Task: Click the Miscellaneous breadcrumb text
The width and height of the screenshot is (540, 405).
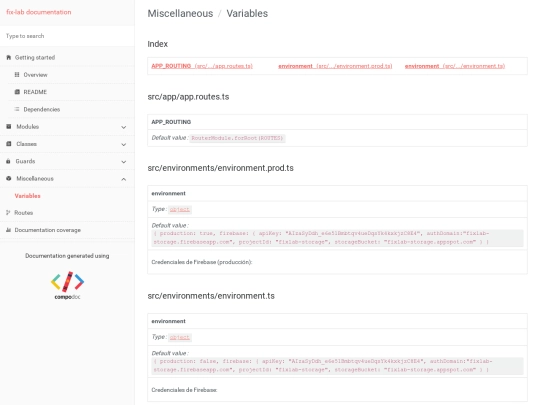Action: coord(180,13)
